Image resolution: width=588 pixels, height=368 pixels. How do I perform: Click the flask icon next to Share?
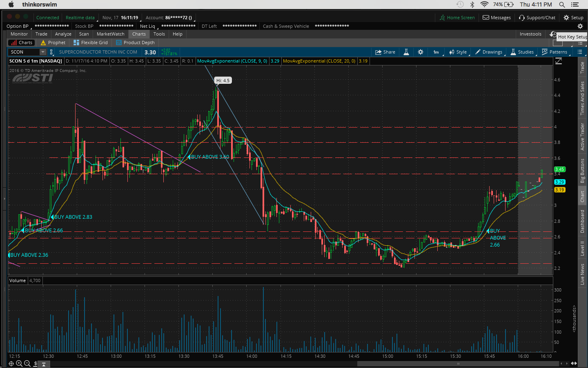(x=406, y=52)
